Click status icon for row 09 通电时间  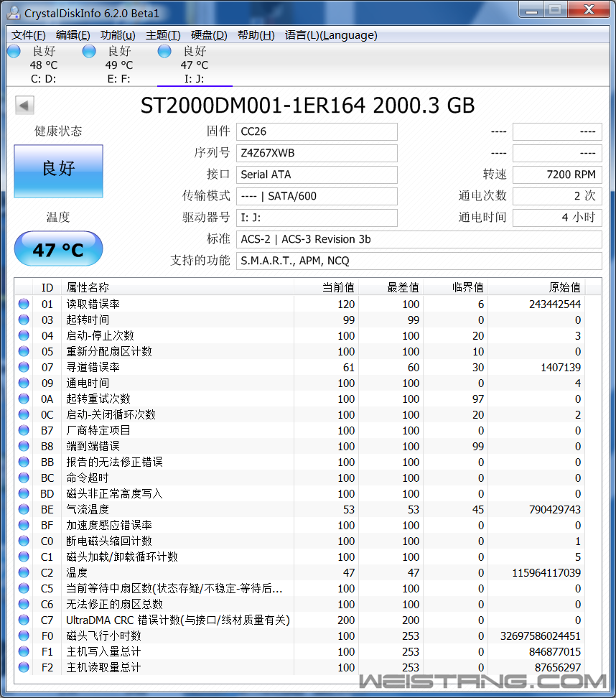pyautogui.click(x=24, y=383)
